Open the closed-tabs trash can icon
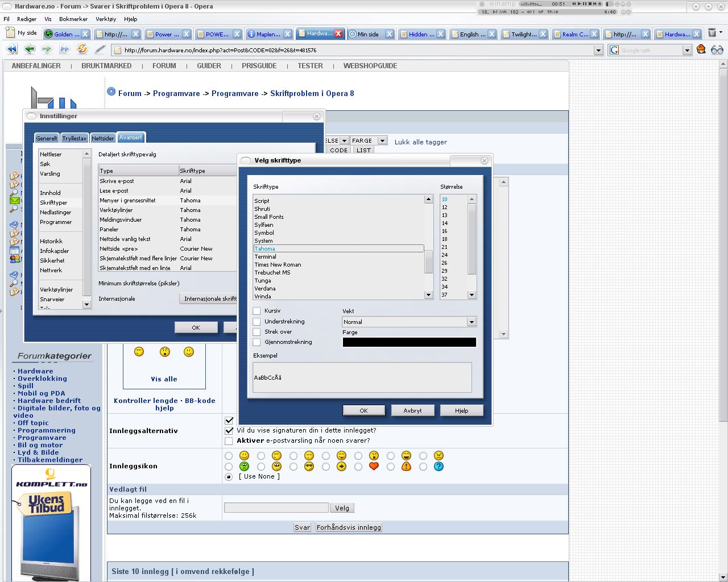728x582 pixels. (712, 33)
